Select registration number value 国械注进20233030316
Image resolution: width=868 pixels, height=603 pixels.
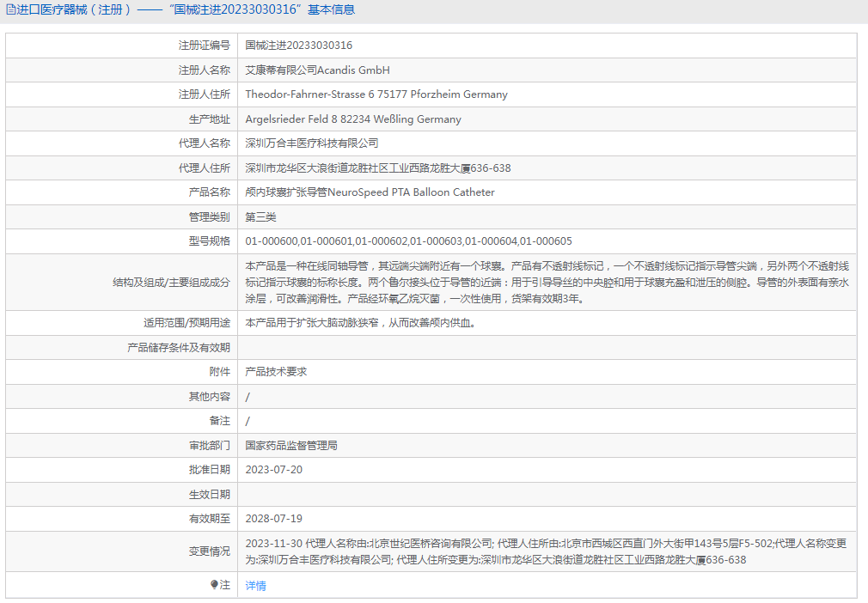point(299,46)
